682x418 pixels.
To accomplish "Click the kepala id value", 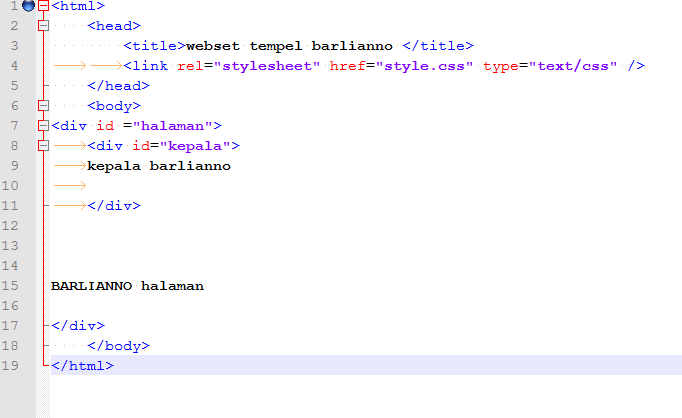I will tap(195, 146).
